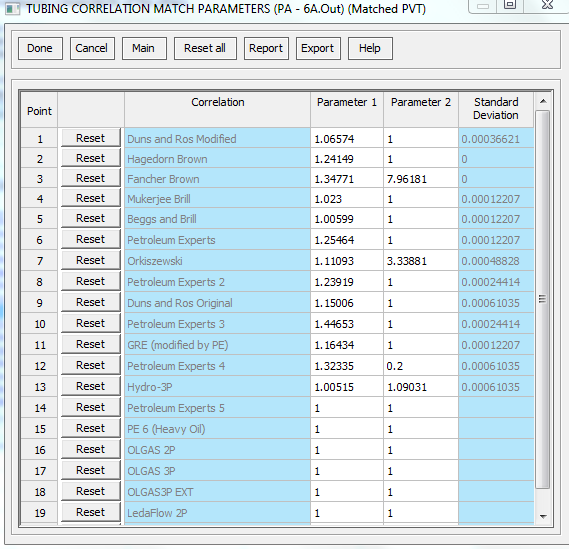Click Reset all button
569x549 pixels.
pos(205,48)
